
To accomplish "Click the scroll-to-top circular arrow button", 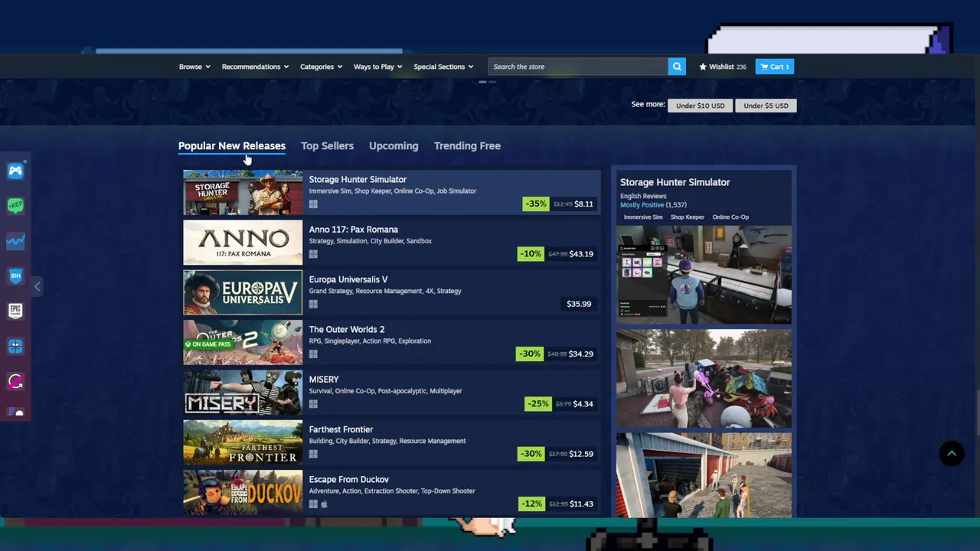I will (x=952, y=454).
